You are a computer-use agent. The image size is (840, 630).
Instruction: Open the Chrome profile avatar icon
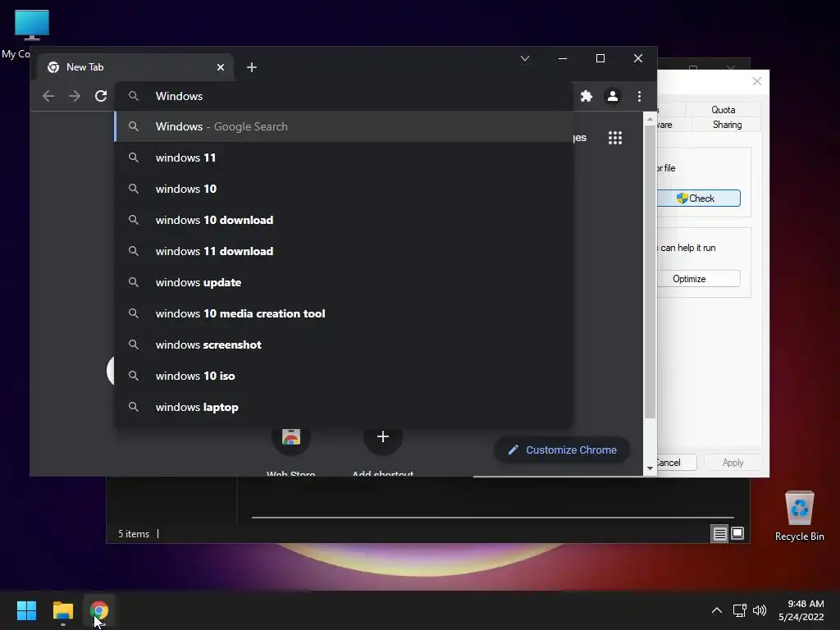point(612,96)
